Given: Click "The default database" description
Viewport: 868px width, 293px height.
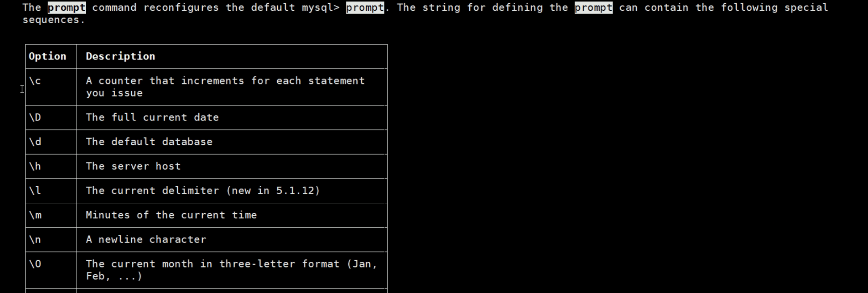Looking at the screenshot, I should click(149, 142).
